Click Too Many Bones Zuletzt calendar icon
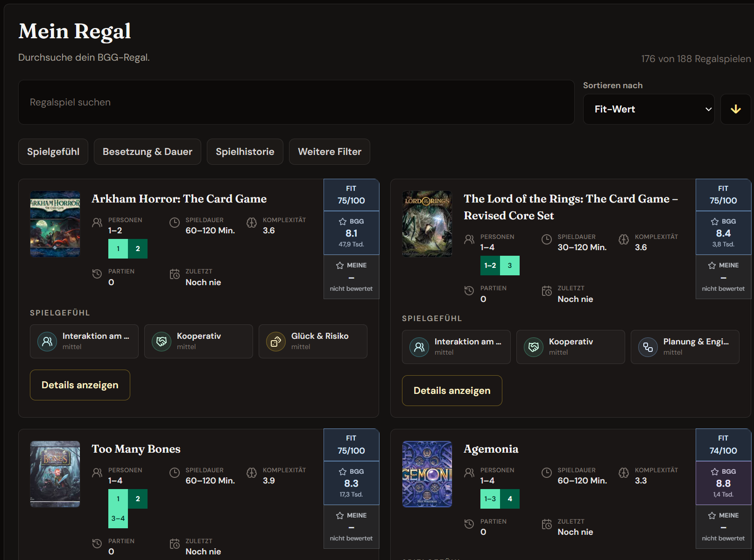Viewport: 754px width, 560px height. [175, 544]
